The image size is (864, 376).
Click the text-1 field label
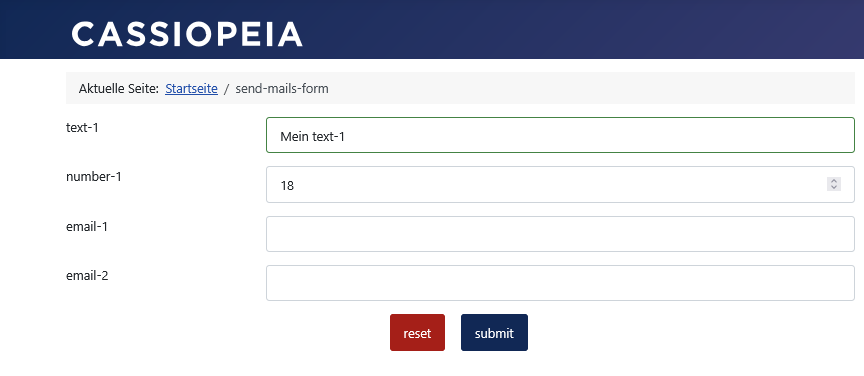tap(82, 127)
